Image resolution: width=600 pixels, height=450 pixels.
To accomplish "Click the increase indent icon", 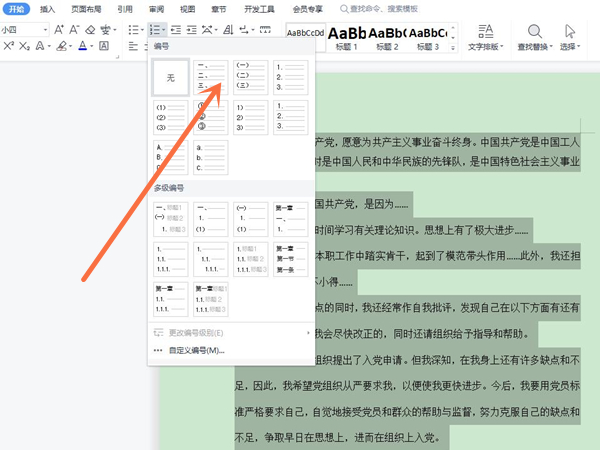I will [x=192, y=30].
